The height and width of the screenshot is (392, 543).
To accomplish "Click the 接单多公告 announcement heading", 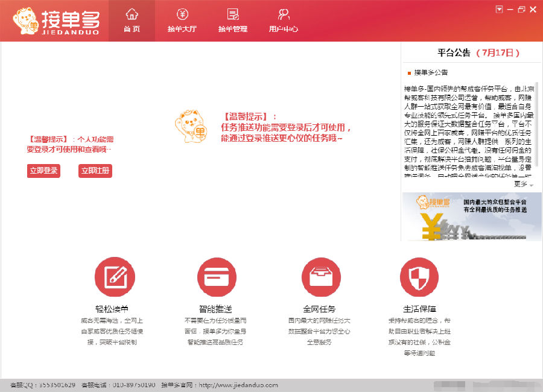I will click(431, 72).
